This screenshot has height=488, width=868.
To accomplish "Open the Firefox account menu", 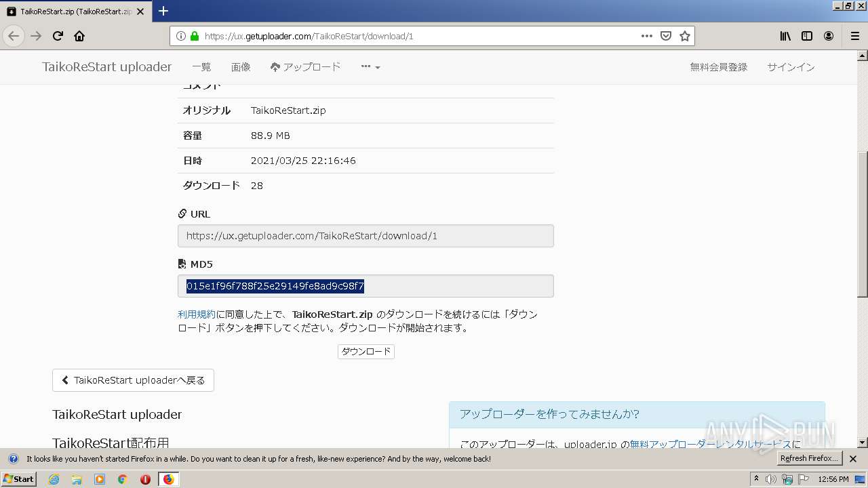I will pos(829,36).
